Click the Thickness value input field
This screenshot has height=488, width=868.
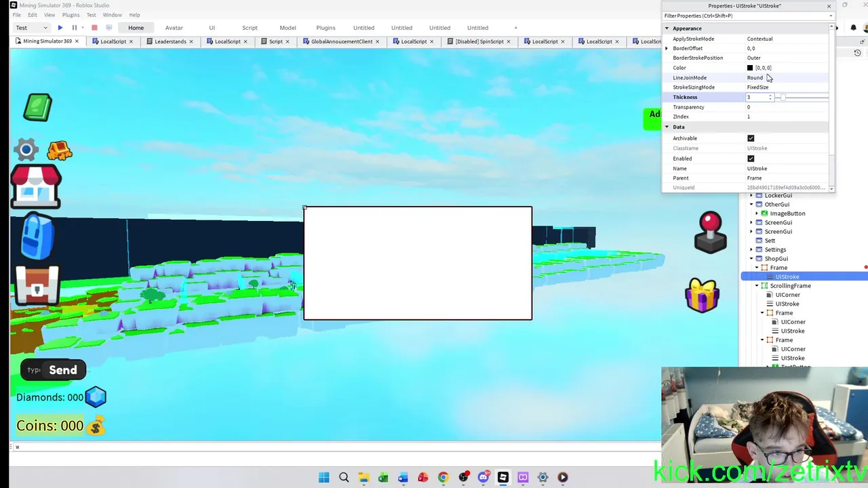(756, 97)
